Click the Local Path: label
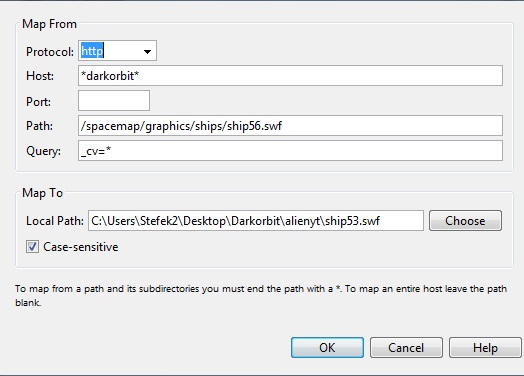Screen dimensions: 524x376 tap(55, 221)
